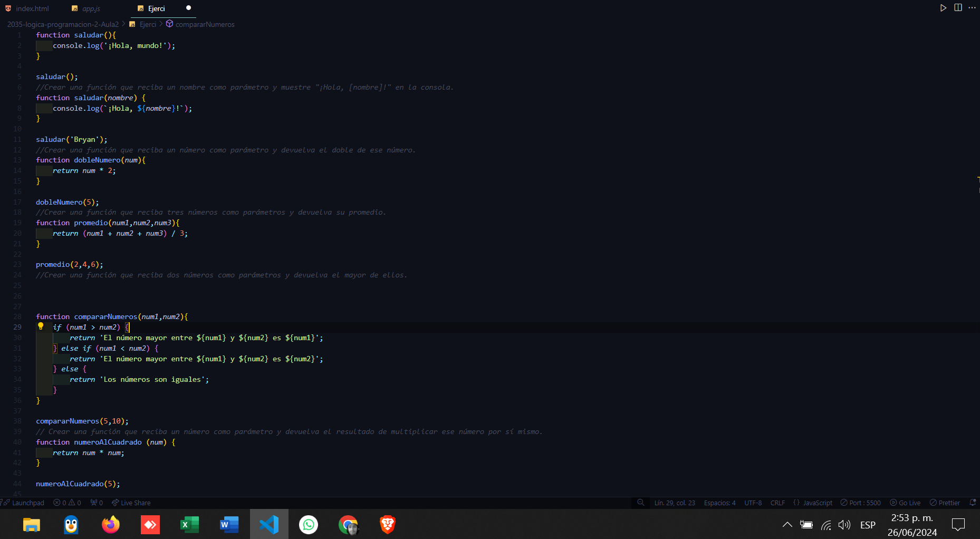Open the ports forwarded indicator
Image resolution: width=980 pixels, height=539 pixels.
coord(97,503)
